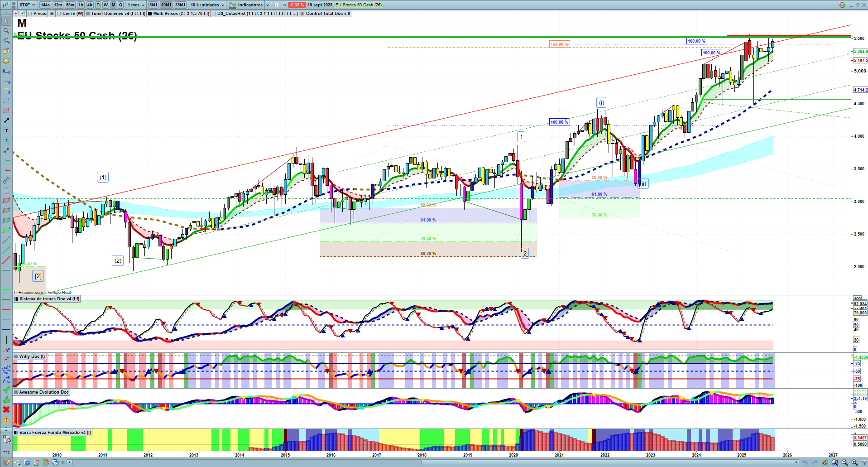Select the arrow cursor tool
The width and height of the screenshot is (868, 467).
tap(6, 21)
